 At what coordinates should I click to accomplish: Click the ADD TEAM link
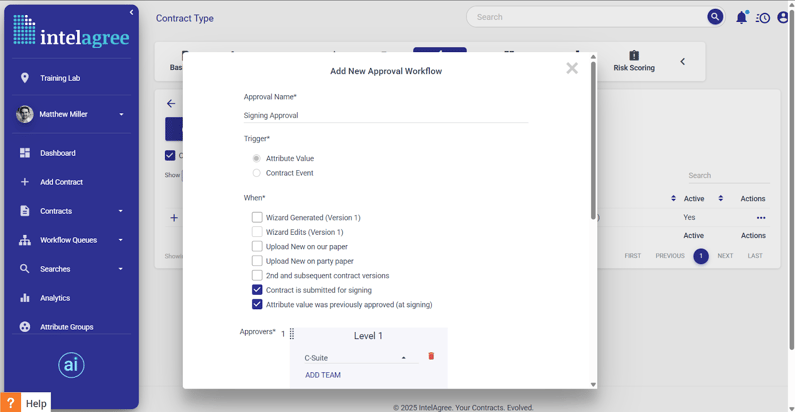pyautogui.click(x=323, y=375)
